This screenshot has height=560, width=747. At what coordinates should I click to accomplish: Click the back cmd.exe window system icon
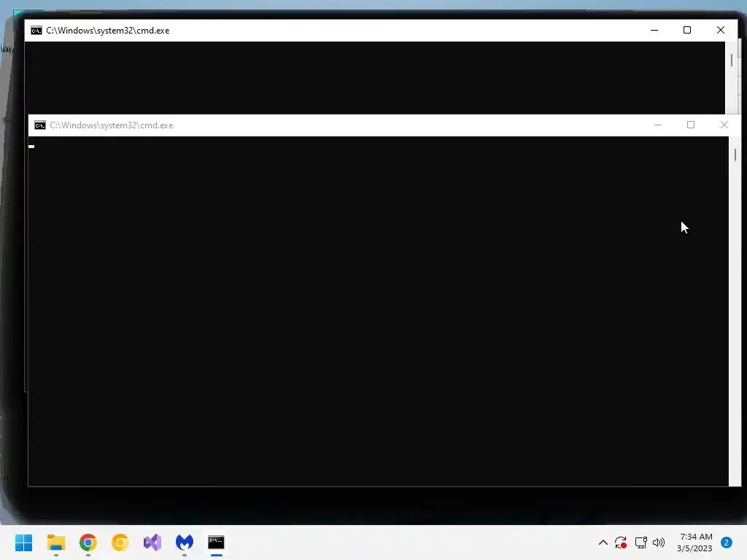pyautogui.click(x=36, y=31)
